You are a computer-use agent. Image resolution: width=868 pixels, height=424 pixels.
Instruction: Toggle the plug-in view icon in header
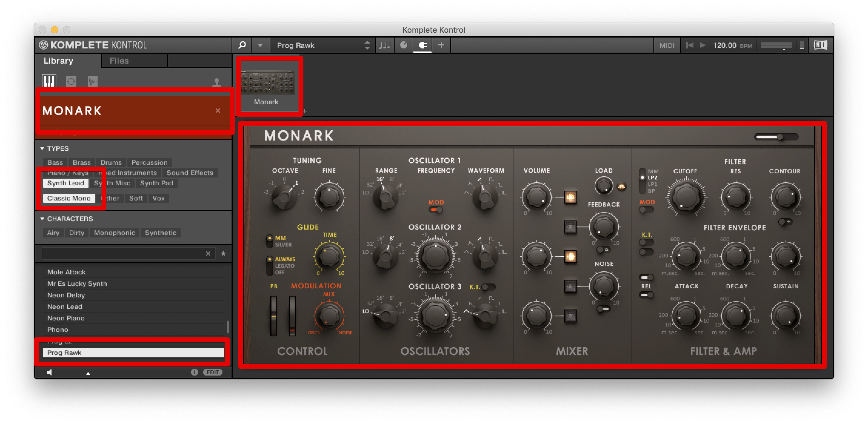pos(422,45)
